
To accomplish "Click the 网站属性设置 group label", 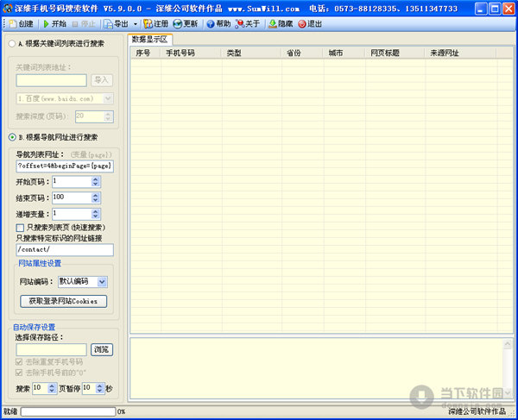I will 40,263.
